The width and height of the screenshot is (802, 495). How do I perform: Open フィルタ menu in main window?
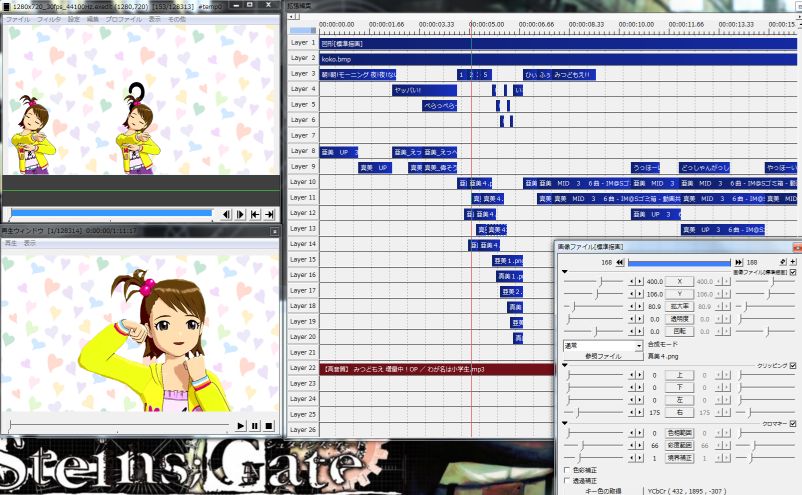click(x=49, y=19)
